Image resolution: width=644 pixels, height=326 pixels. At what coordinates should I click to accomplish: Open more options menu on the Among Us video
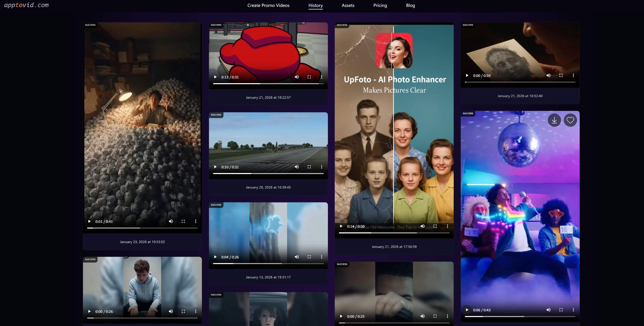click(322, 77)
